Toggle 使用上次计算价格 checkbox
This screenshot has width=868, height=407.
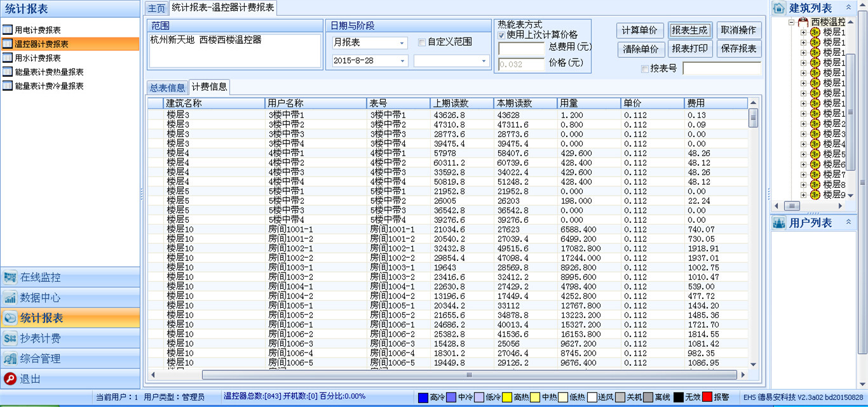click(x=502, y=36)
